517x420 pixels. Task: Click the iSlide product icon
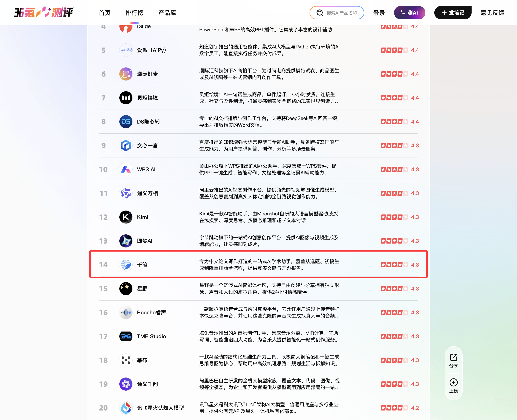[x=126, y=29]
